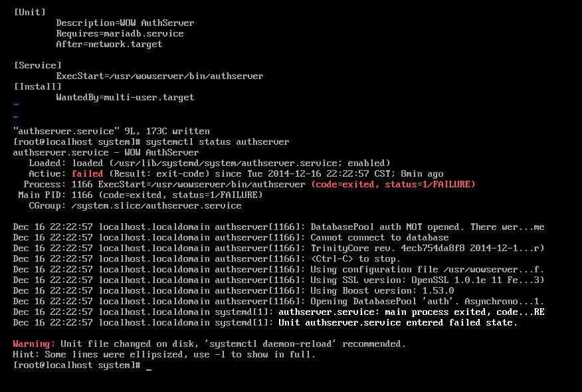Click the blinking cursor at the shell prompt

click(149, 367)
